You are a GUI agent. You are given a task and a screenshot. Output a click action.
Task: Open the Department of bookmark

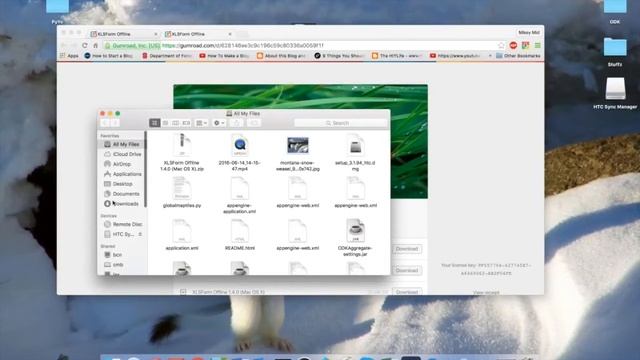pyautogui.click(x=167, y=56)
